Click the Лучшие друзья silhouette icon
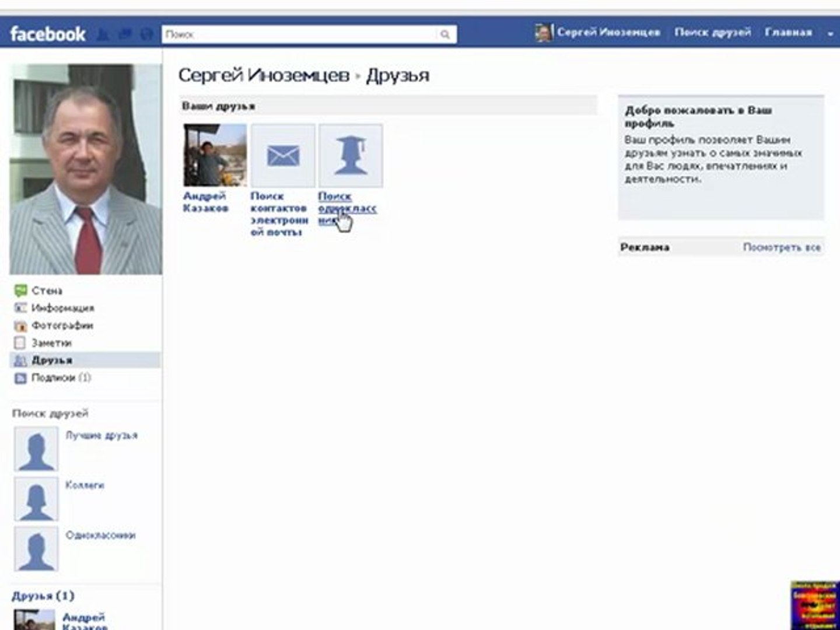 point(36,449)
